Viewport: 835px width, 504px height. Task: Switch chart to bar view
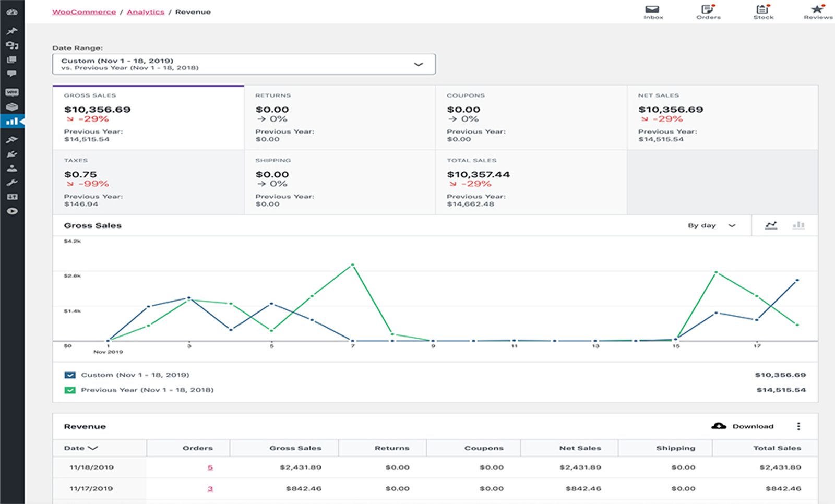tap(798, 225)
